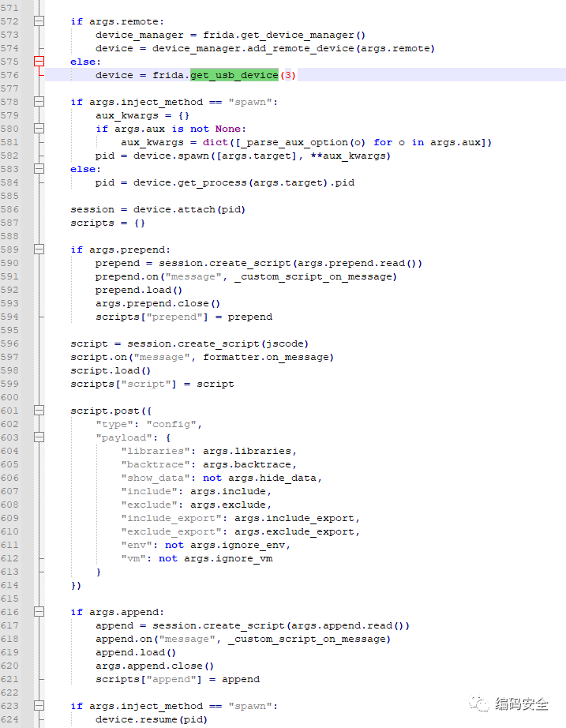This screenshot has height=728, width=566.
Task: Collapse the 'if args.prepend' fold on line 589
Action: click(x=39, y=250)
